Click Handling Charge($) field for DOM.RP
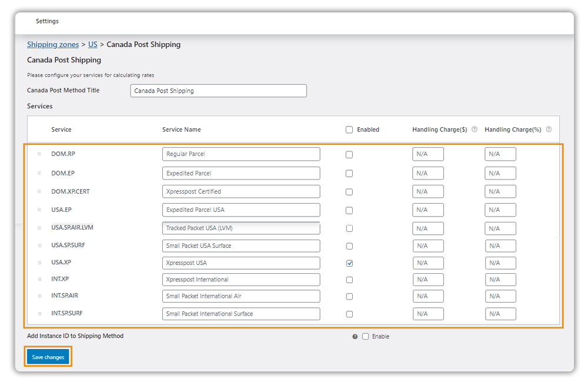The height and width of the screenshot is (385, 588). pyautogui.click(x=428, y=154)
